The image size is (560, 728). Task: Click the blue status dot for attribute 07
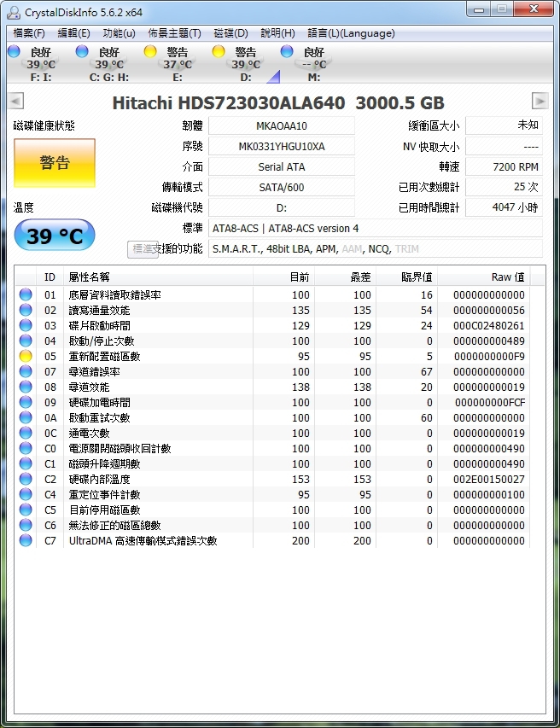(x=26, y=371)
